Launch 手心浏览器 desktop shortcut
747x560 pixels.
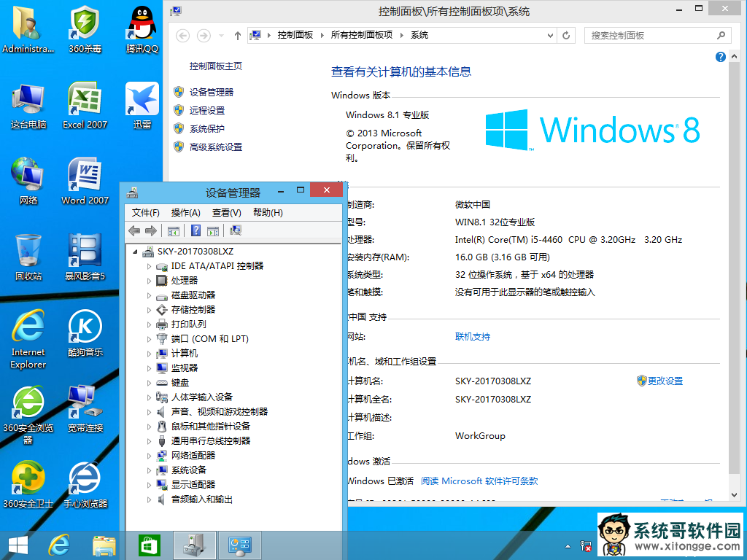click(85, 485)
